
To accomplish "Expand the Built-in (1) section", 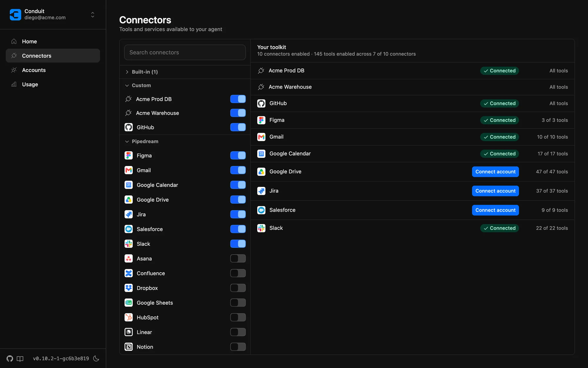I will point(185,72).
